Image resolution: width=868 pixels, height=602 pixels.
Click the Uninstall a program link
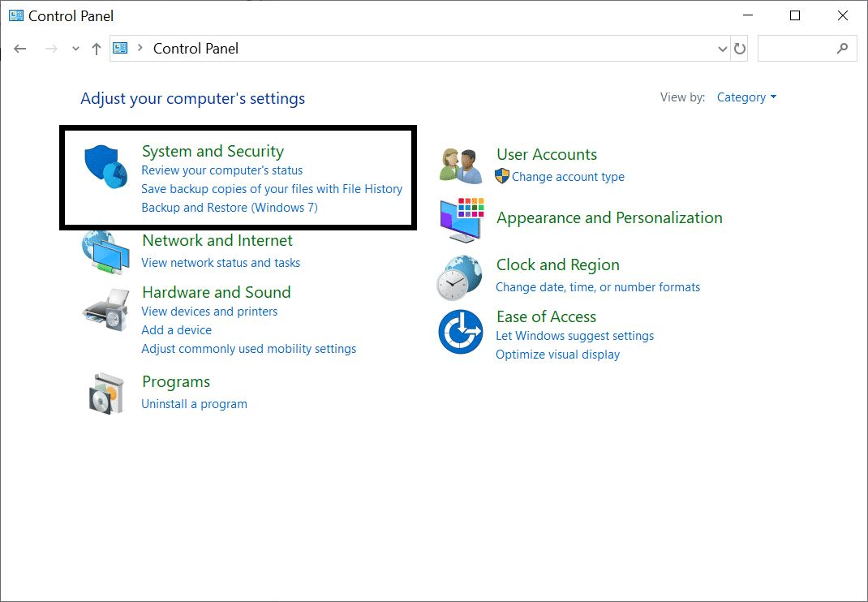click(x=194, y=403)
